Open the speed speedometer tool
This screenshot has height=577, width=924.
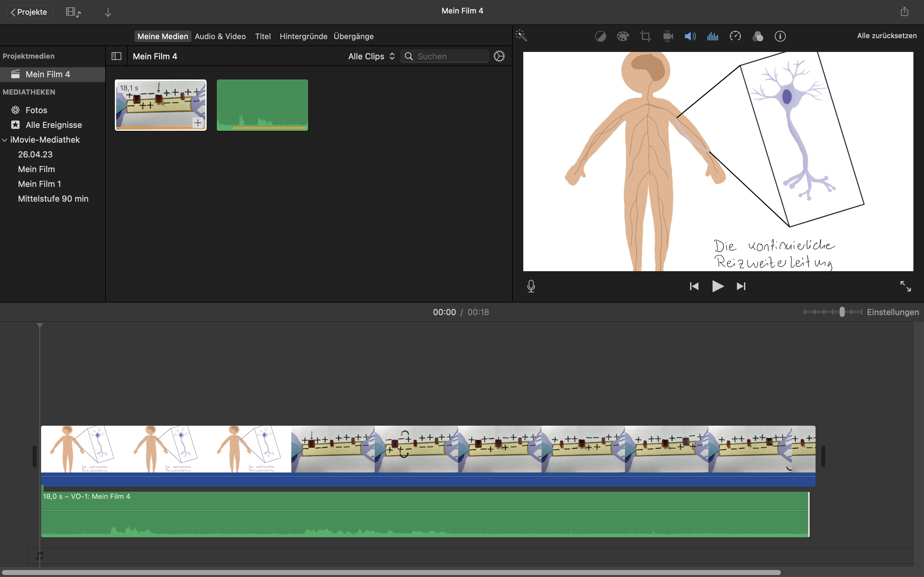click(x=735, y=36)
